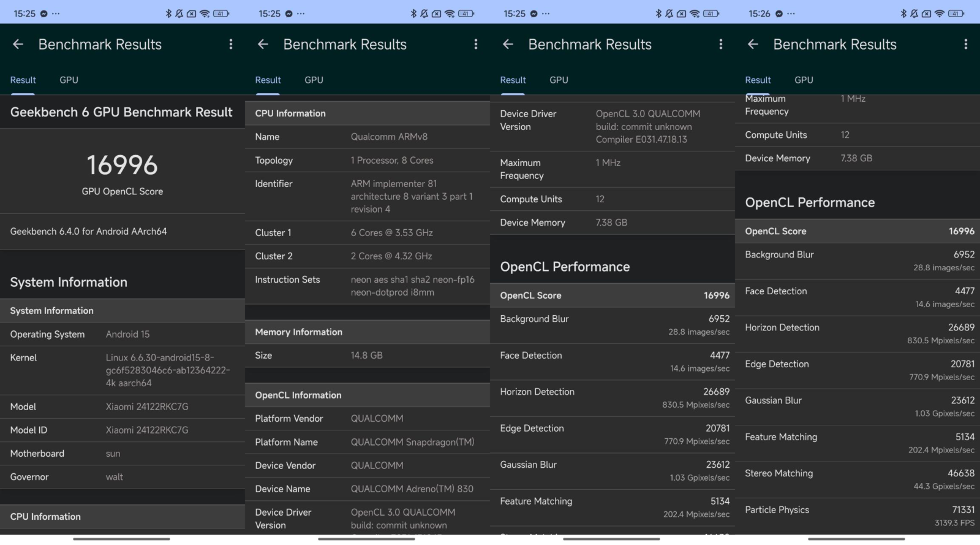Tap the Particle Physics result row
This screenshot has width=980, height=545.
[x=858, y=516]
